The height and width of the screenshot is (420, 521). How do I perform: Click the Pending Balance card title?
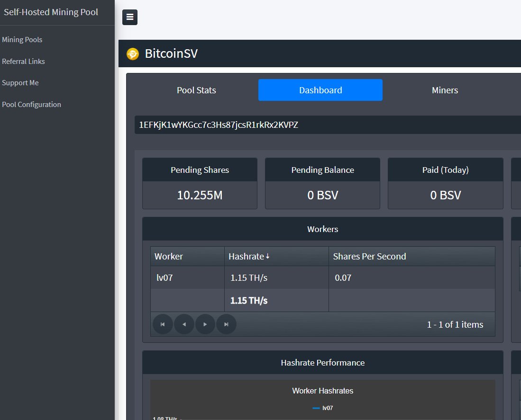point(323,170)
